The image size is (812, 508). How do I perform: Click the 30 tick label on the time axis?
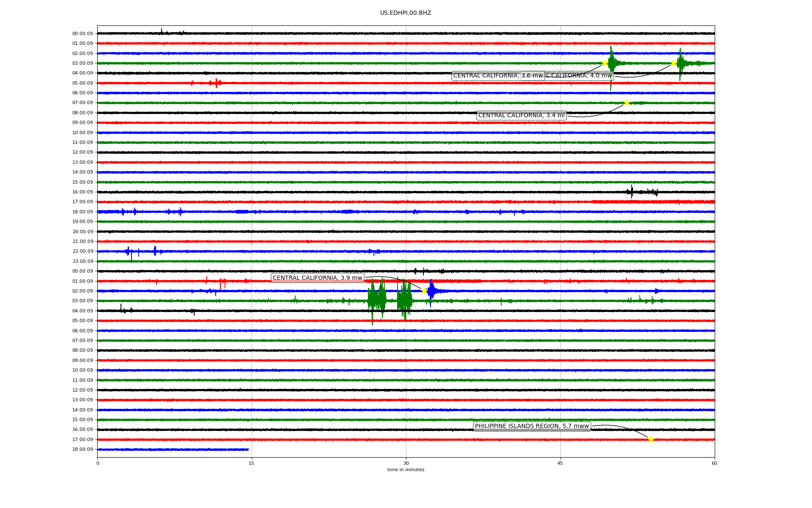[x=406, y=463]
